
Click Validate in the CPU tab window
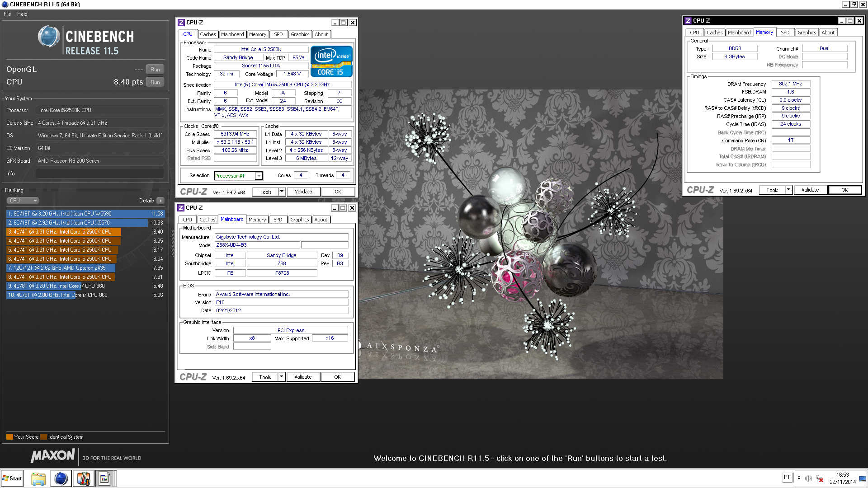tap(303, 192)
